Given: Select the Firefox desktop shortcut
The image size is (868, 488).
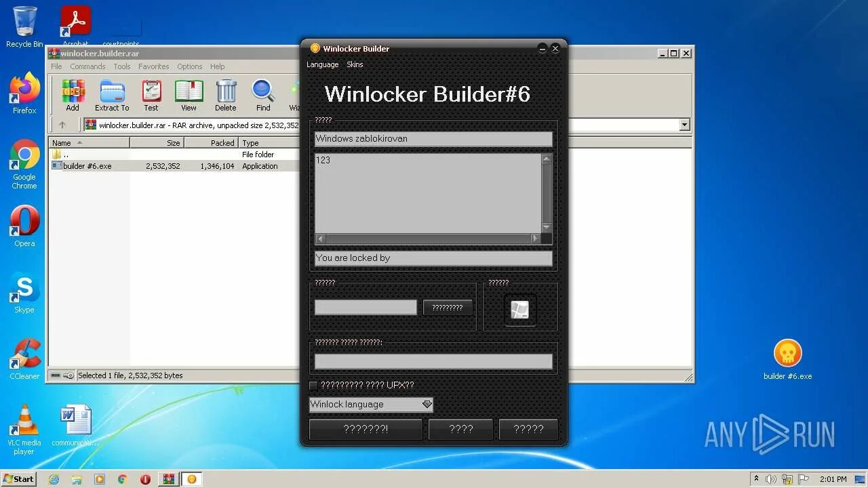Looking at the screenshot, I should coord(24,94).
